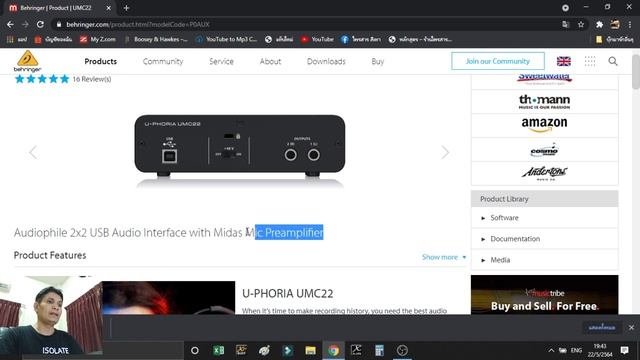Choose the Andertons retailer logo
Image resolution: width=640 pixels, height=360 pixels.
[544, 173]
